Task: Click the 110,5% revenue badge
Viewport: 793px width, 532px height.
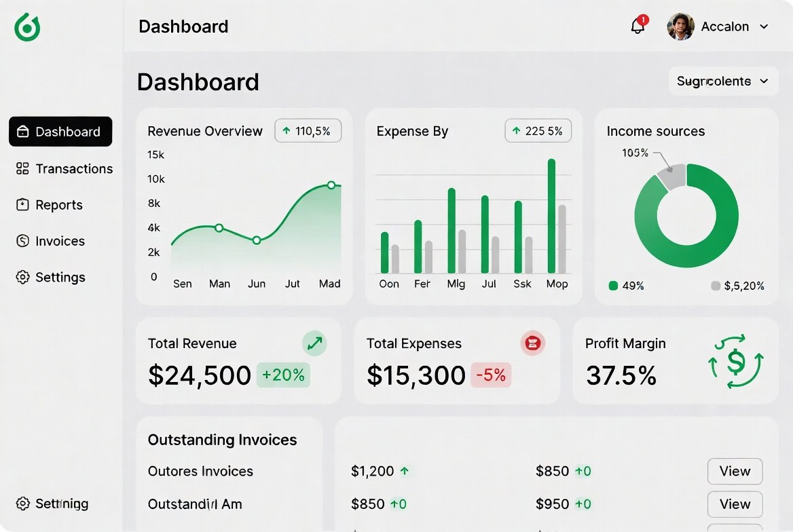Action: click(x=308, y=131)
